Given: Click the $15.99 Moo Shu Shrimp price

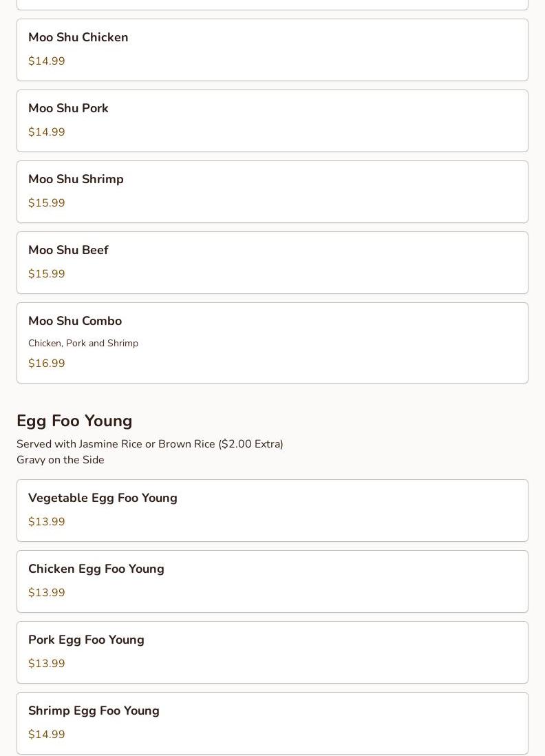Looking at the screenshot, I should tap(47, 203).
